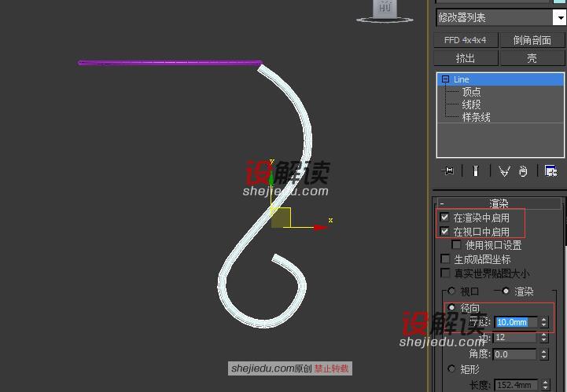Click the Pin Stack icon

coord(447,170)
